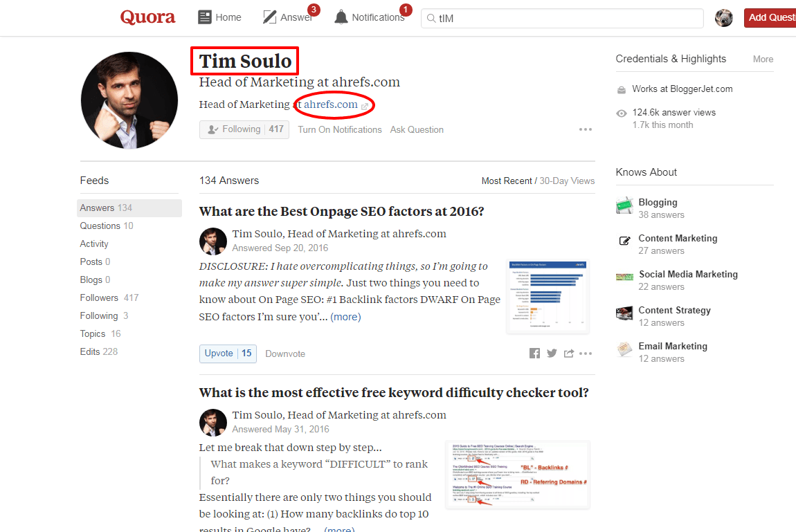The width and height of the screenshot is (796, 532).
Task: Open the user avatar in the top bar
Action: coord(724,18)
